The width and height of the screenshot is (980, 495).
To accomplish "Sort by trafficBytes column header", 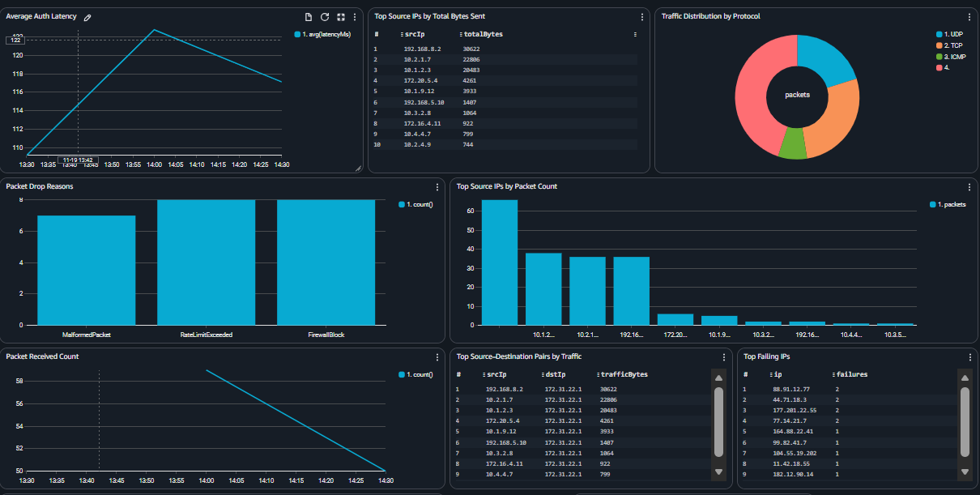I will [624, 374].
